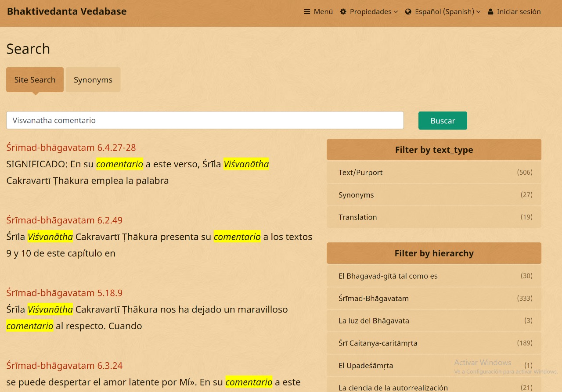This screenshot has height=392, width=562.
Task: Expand the Propiedades dropdown chevron
Action: 396,12
